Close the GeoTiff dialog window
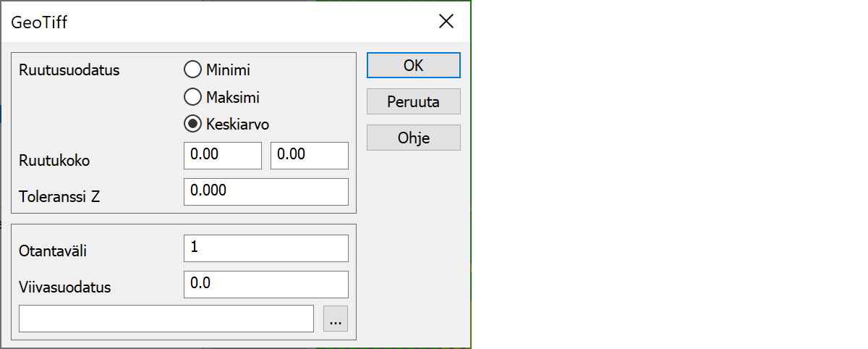Viewport: 868px width, 349px height. click(446, 22)
